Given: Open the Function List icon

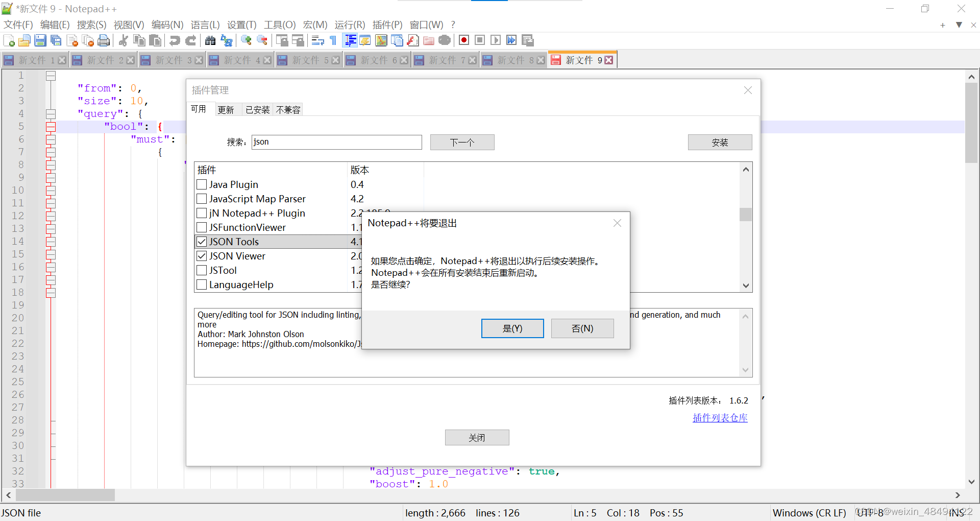Looking at the screenshot, I should click(x=413, y=40).
